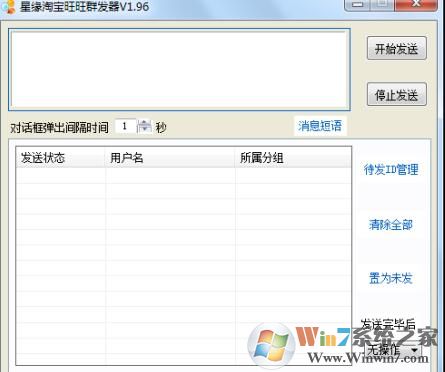Screen dimensions: 445x372
Task: Click the app icon in title bar
Action: point(9,7)
